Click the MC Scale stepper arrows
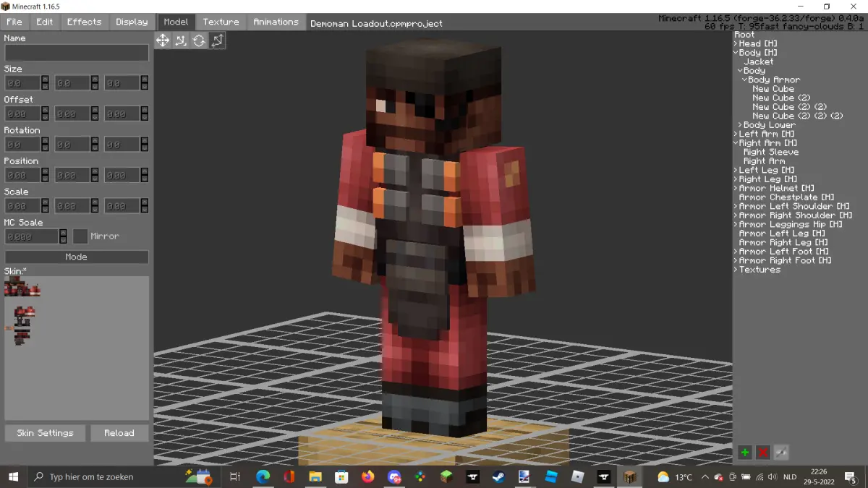868x488 pixels. click(x=64, y=236)
